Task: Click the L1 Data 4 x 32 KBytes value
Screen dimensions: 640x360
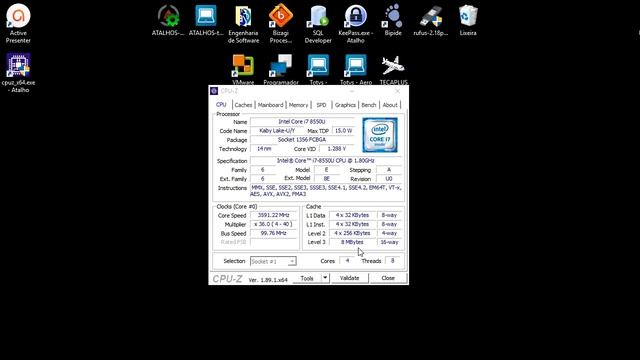Action: (352, 215)
